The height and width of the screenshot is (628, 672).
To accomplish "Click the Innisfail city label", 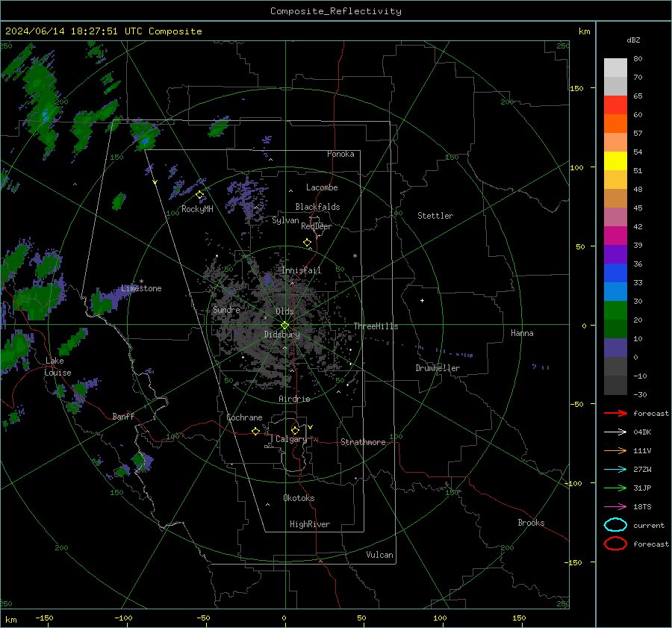I will (x=302, y=270).
